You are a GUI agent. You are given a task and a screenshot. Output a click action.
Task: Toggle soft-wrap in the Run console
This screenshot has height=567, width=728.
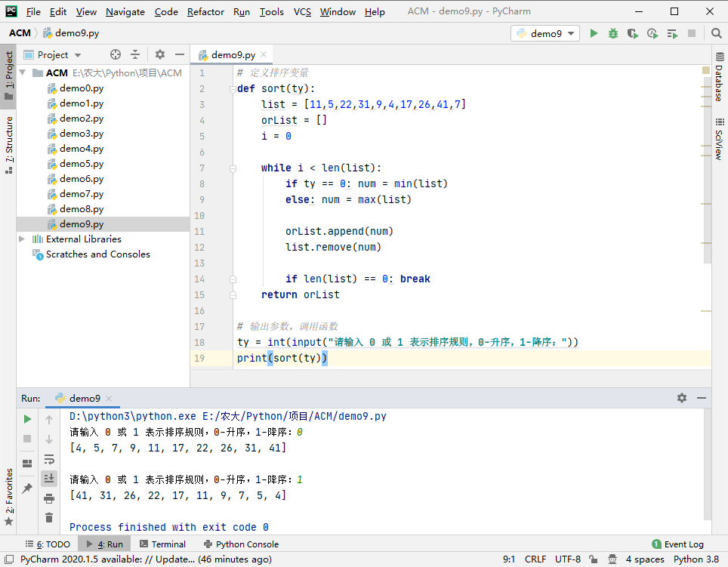coord(49,459)
